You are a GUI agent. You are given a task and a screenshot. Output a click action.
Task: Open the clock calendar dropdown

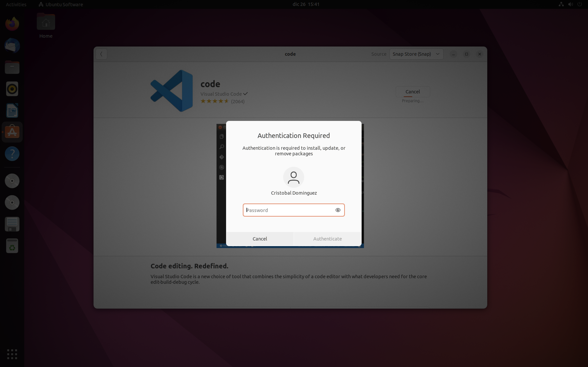(x=306, y=4)
